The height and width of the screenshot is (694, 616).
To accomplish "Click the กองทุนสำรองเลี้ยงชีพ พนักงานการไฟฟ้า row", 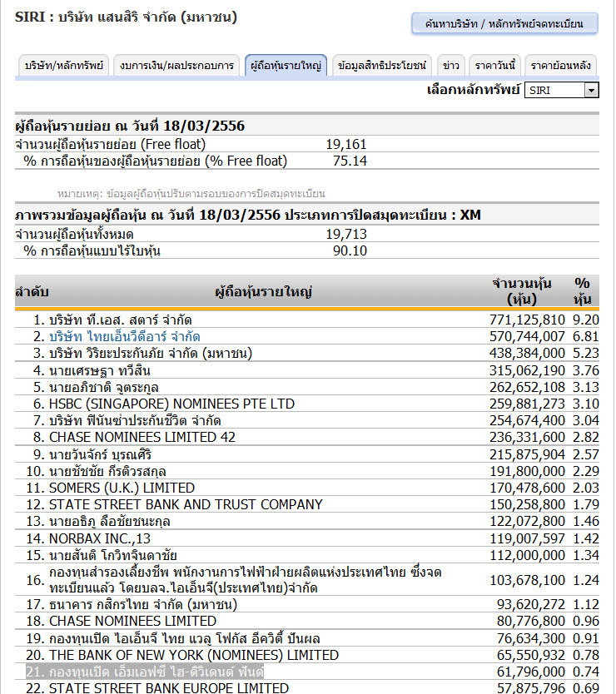I will coord(307,580).
